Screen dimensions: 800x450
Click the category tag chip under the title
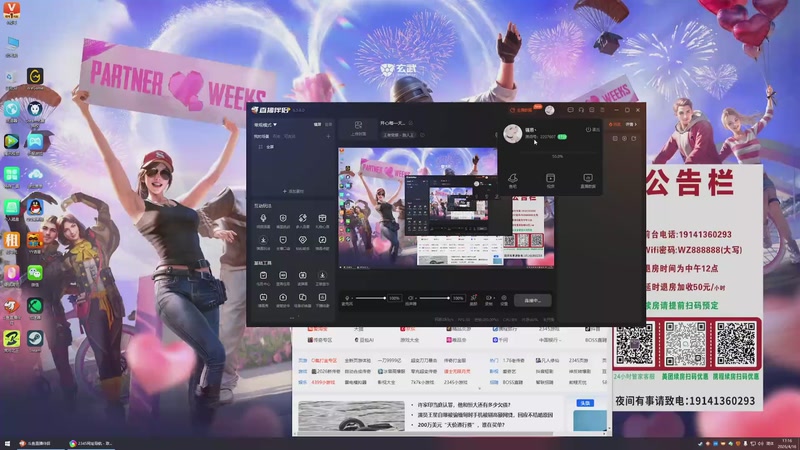tap(399, 135)
